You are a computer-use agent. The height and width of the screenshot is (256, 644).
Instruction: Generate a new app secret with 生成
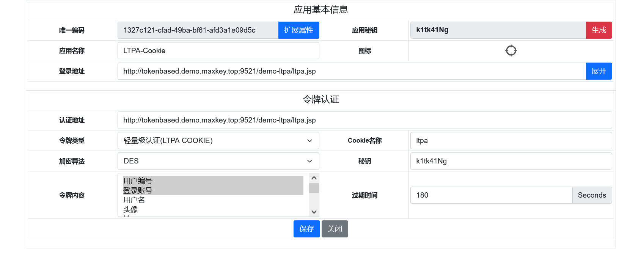tap(598, 30)
